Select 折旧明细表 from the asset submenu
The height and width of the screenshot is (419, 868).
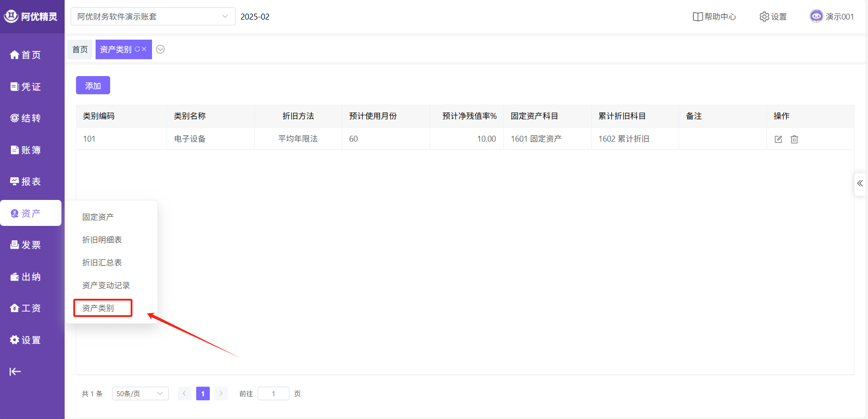(x=102, y=240)
